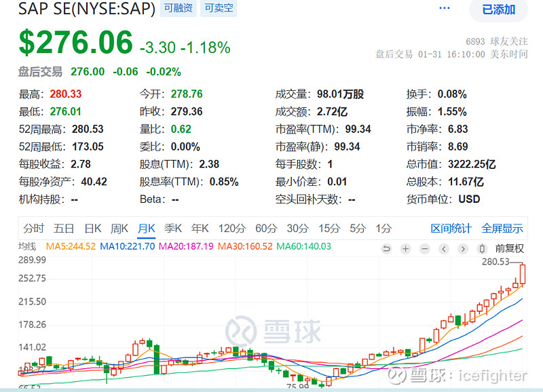The image size is (543, 392).
Task: Click the 成交量 value 98.01万股
Action: pyautogui.click(x=341, y=94)
